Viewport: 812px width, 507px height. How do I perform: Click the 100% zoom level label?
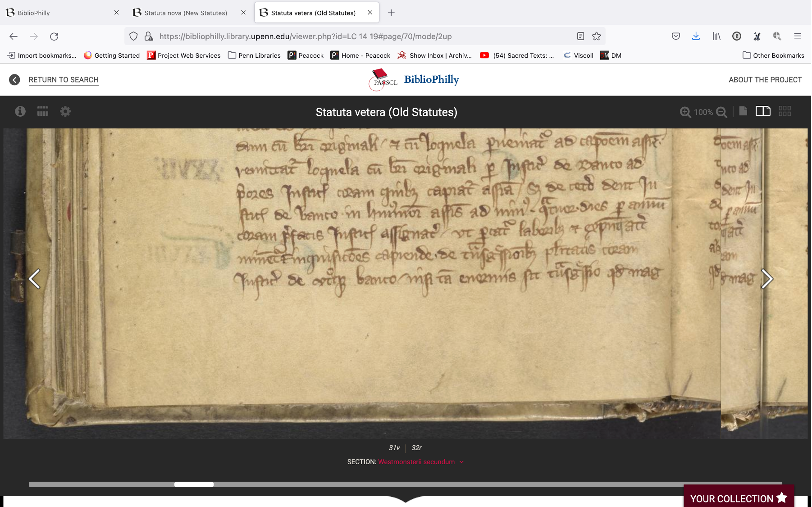coord(703,112)
